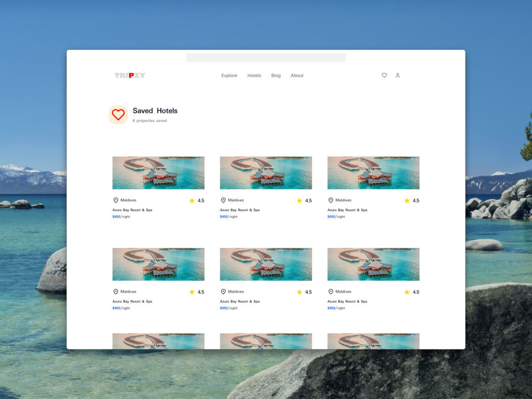Click the rating star in first-row middle card
This screenshot has height=399, width=532.
pyautogui.click(x=300, y=201)
